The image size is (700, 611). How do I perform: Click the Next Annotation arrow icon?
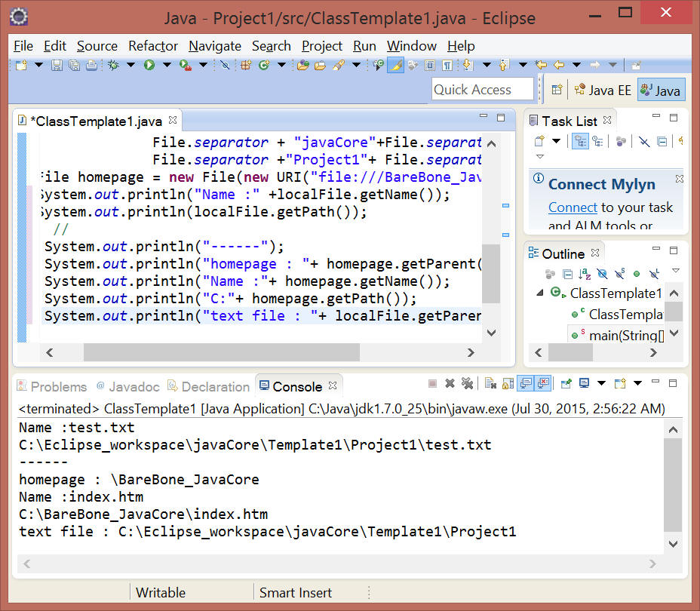pyautogui.click(x=468, y=65)
